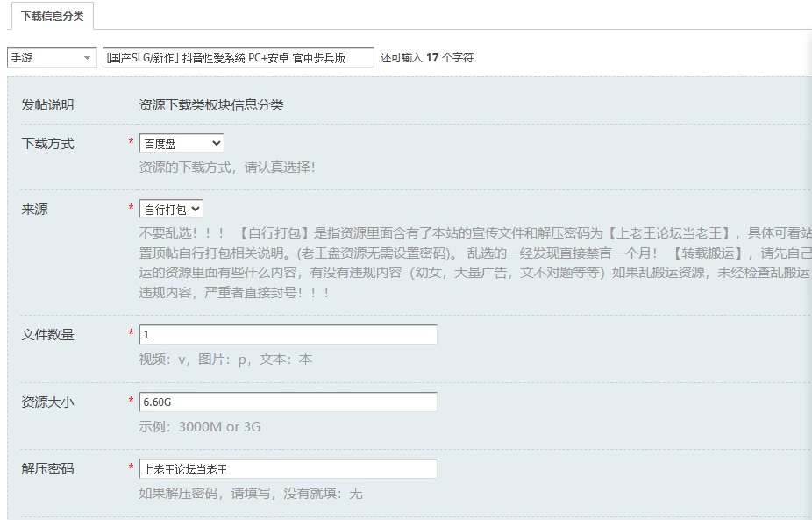
Task: Click the hint 资源的下载方式，请认真选择！
Action: pos(227,167)
